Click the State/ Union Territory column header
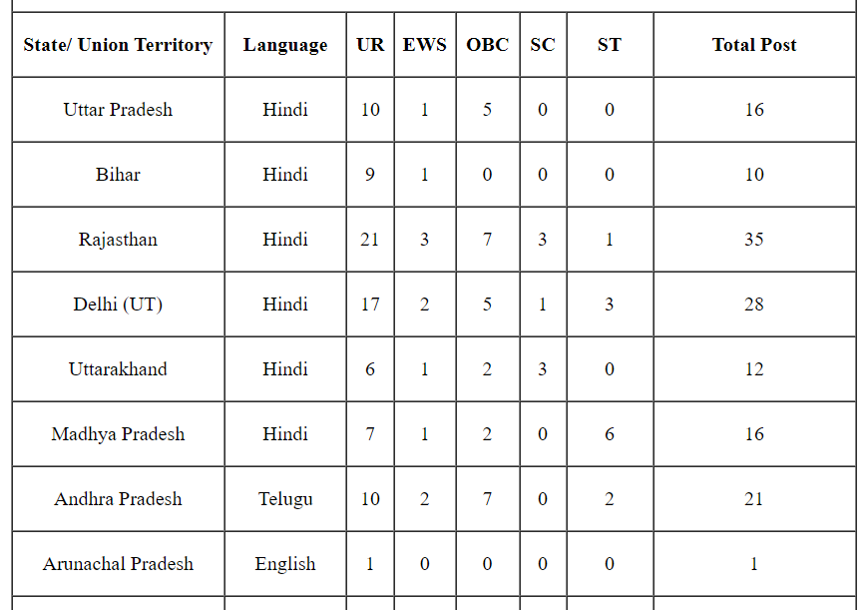 coord(118,44)
